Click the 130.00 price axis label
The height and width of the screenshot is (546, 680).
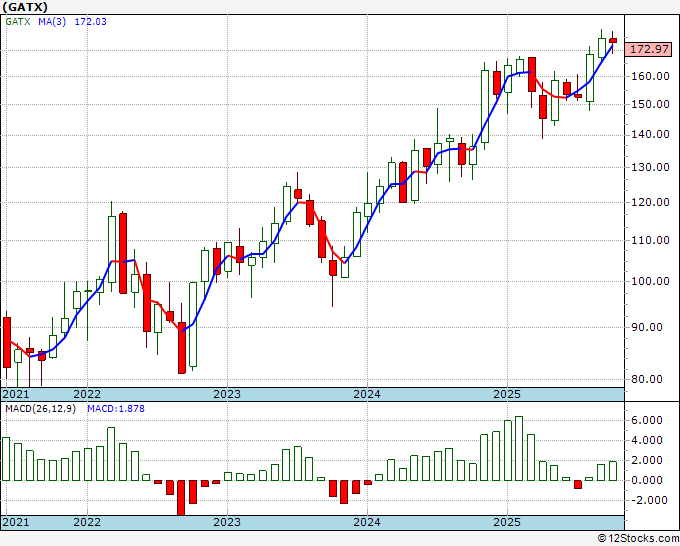point(650,167)
